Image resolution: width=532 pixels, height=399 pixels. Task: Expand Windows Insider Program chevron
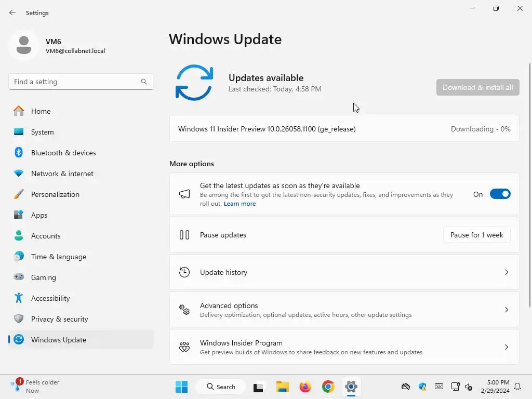506,347
